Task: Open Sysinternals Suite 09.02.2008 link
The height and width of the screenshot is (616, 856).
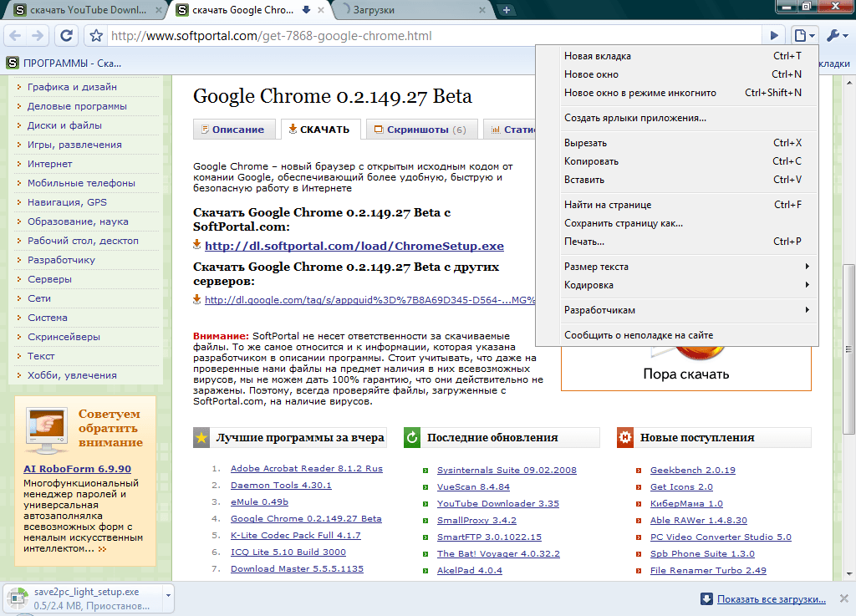Action: 507,471
